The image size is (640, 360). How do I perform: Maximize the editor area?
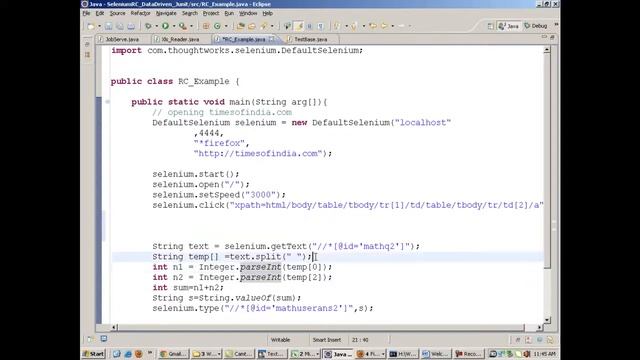coord(552,37)
